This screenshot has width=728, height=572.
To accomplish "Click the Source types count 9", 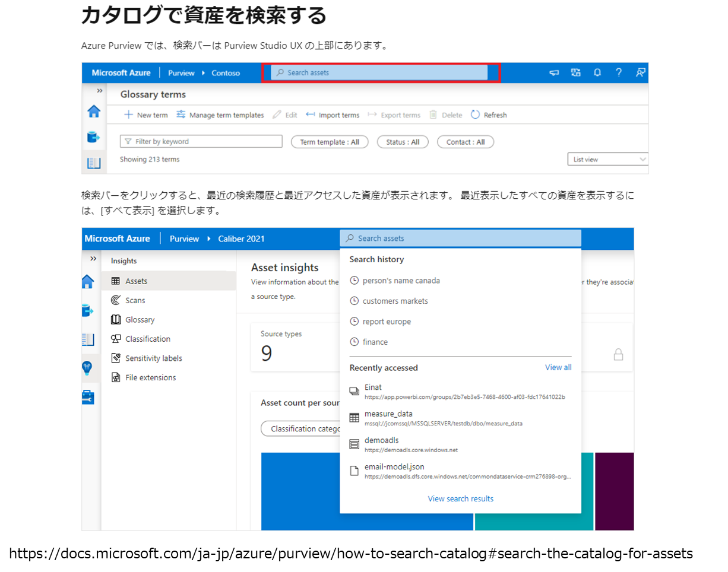I will click(x=267, y=354).
